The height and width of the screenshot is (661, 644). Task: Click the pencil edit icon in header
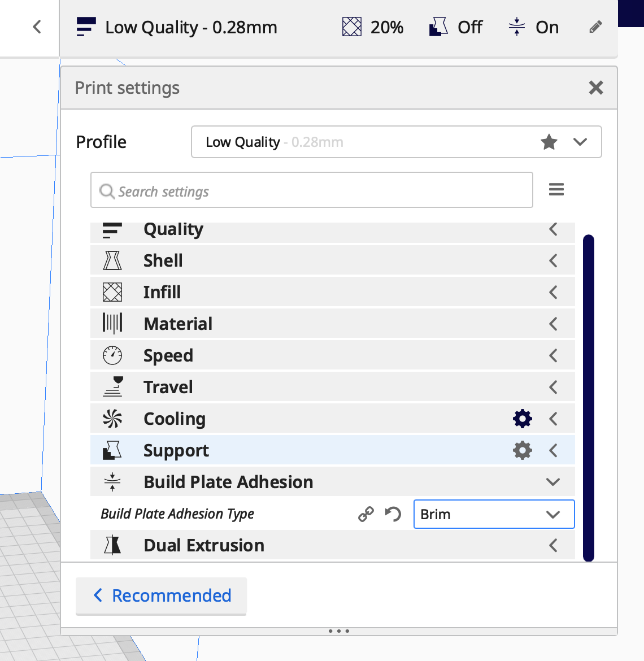tap(595, 27)
